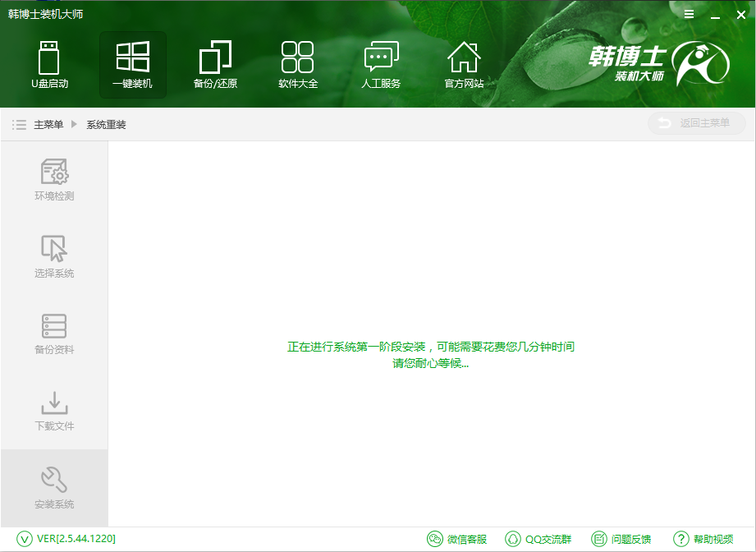The image size is (756, 552).
Task: Expand the breadcrumb list icon
Action: (19, 123)
